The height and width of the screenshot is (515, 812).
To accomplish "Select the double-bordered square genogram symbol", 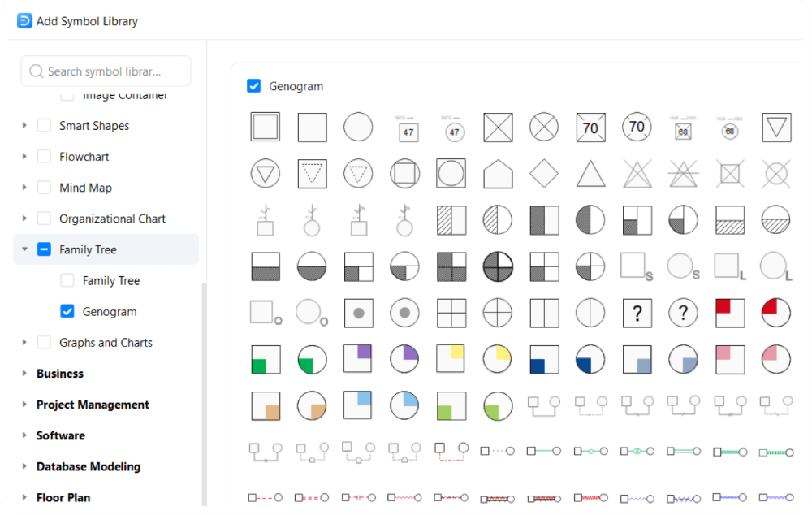I will click(266, 127).
